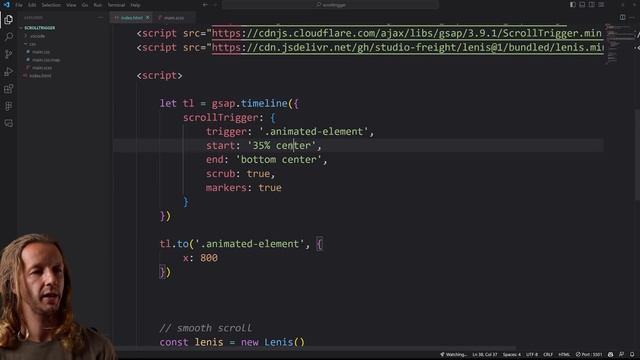Open Source Control view in activity bar

[9, 54]
